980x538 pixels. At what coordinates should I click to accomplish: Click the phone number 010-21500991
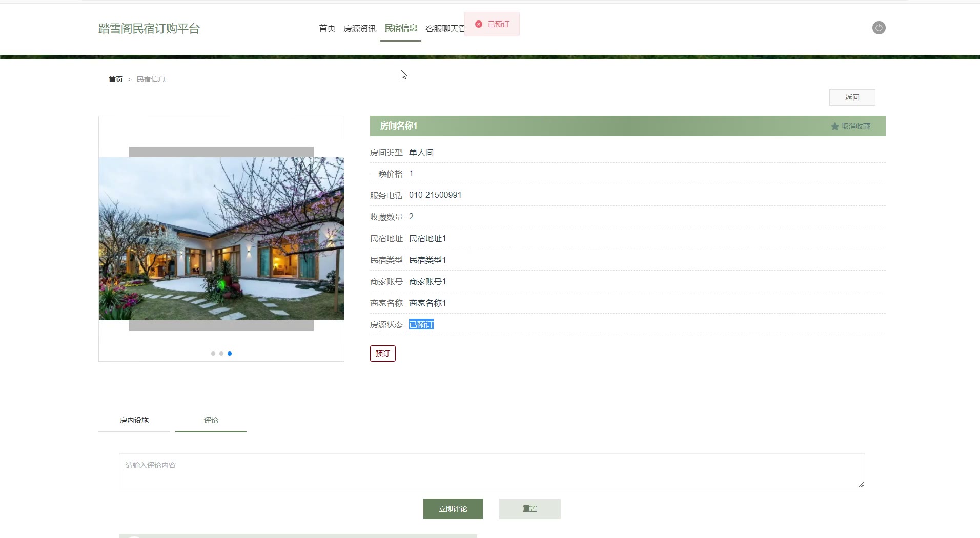tap(435, 195)
